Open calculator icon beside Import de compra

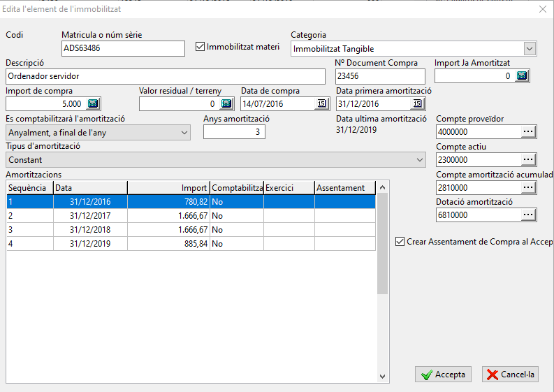(x=93, y=104)
